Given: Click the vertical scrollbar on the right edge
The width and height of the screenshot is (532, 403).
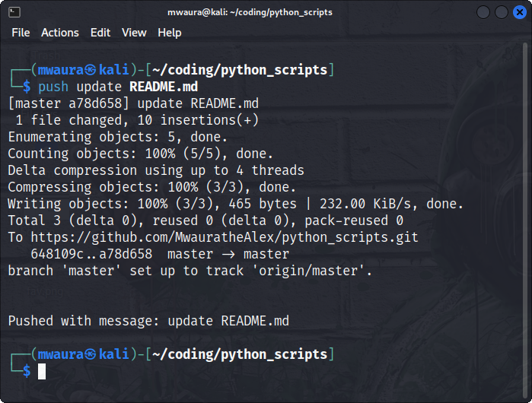Looking at the screenshot, I should coord(525,221).
